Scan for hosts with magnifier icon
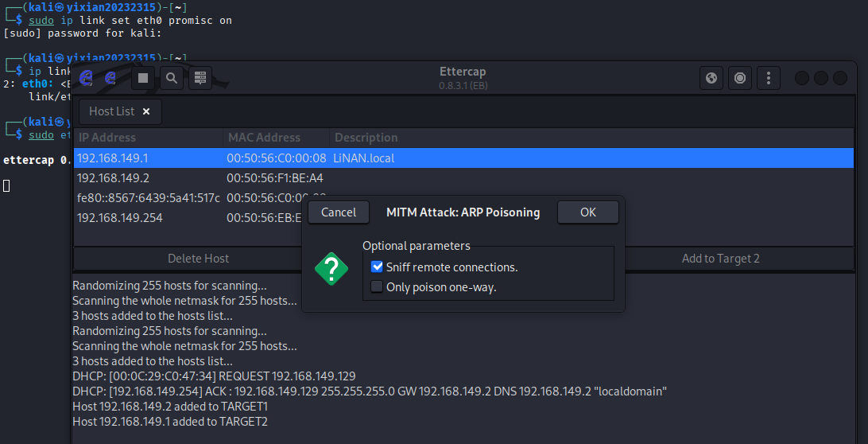868x444 pixels. pos(171,78)
